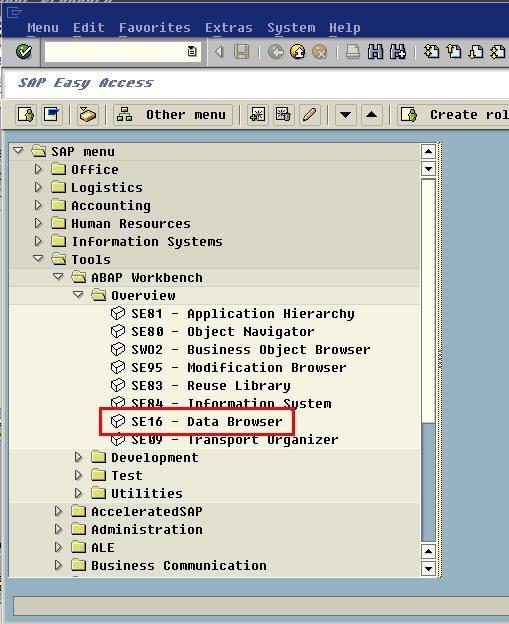
Task: Click the Find binoculars icon
Action: coord(375,52)
